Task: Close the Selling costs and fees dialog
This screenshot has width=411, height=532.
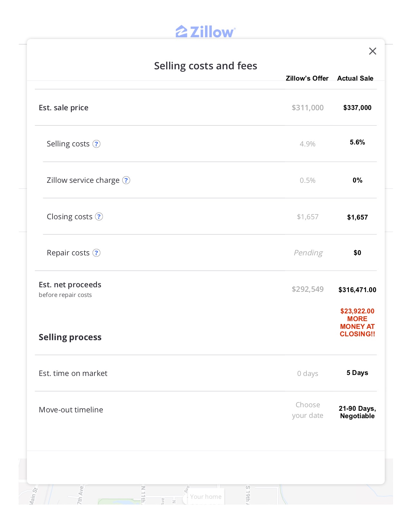Action: 372,51
